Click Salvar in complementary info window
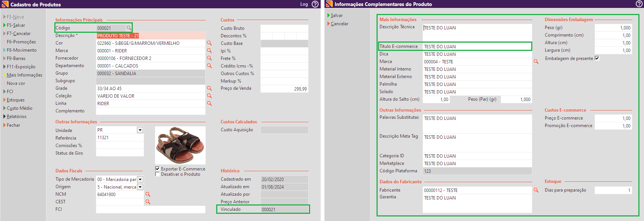The height and width of the screenshot is (221, 644). point(337,15)
